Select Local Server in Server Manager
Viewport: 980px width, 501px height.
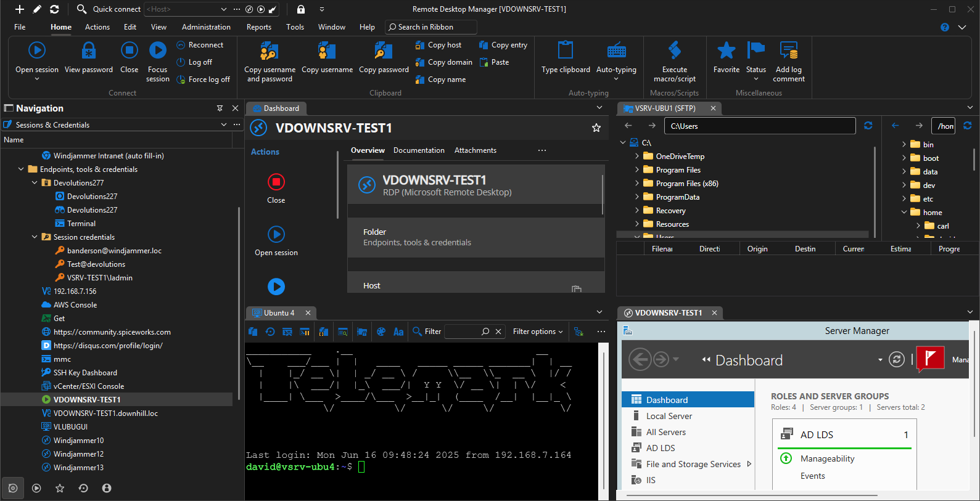[669, 416]
